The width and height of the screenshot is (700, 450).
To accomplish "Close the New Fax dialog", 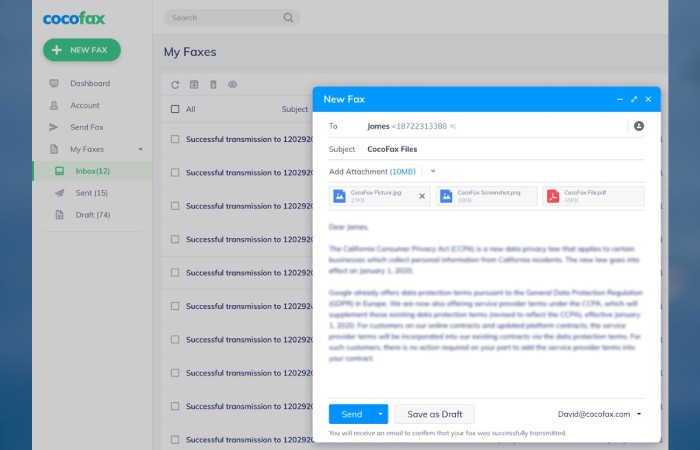I will [648, 99].
